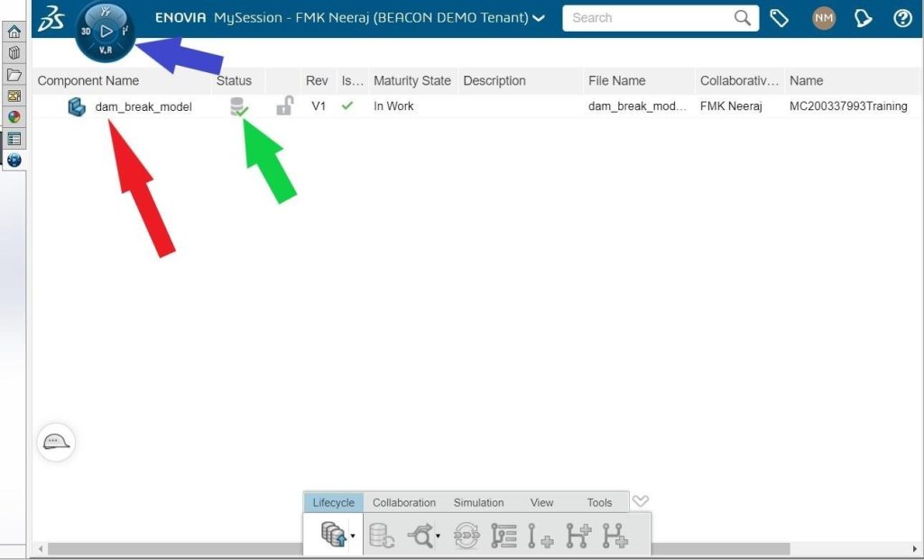Open the colored sphere appearances icon in sidebar

[x=14, y=117]
